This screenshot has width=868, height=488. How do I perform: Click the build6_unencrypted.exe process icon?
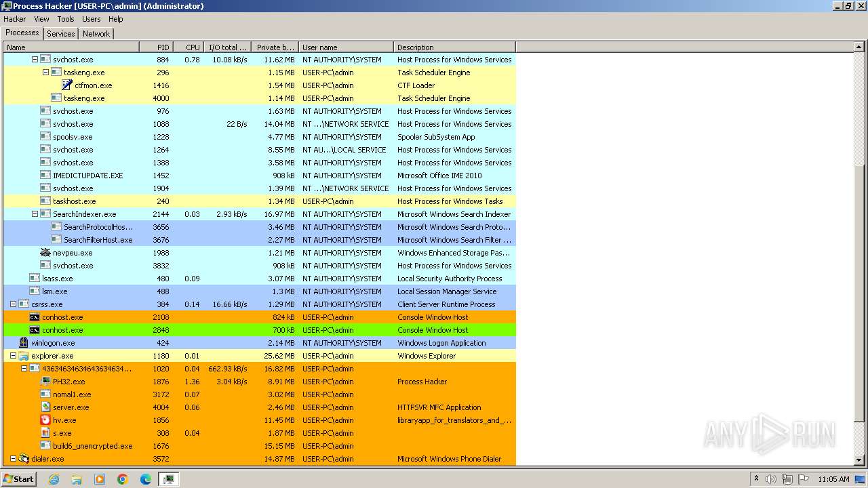[45, 446]
